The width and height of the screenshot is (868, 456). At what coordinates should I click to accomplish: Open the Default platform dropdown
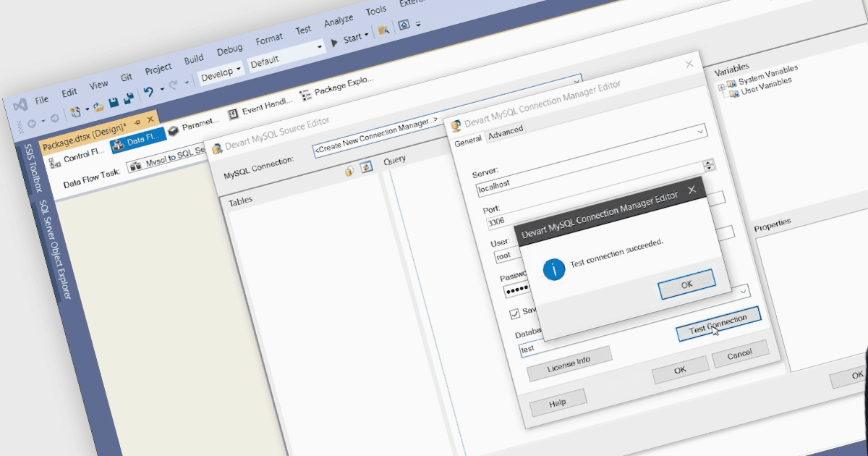point(319,46)
